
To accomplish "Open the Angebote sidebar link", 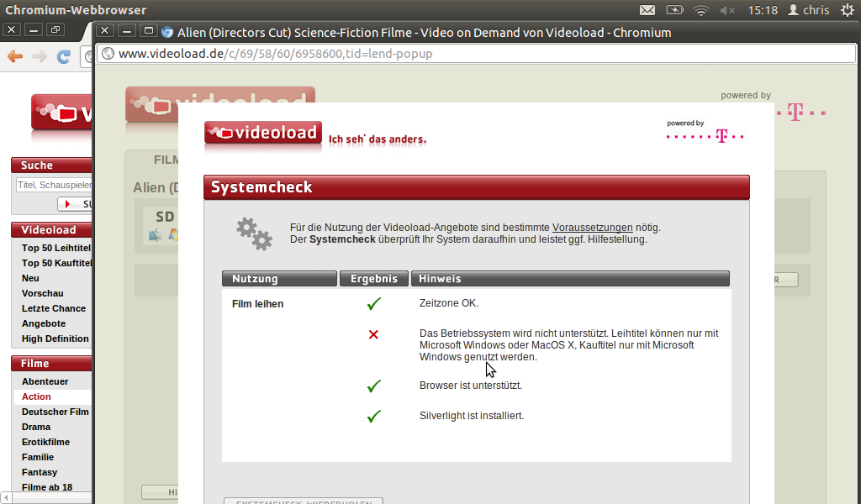I will click(44, 323).
